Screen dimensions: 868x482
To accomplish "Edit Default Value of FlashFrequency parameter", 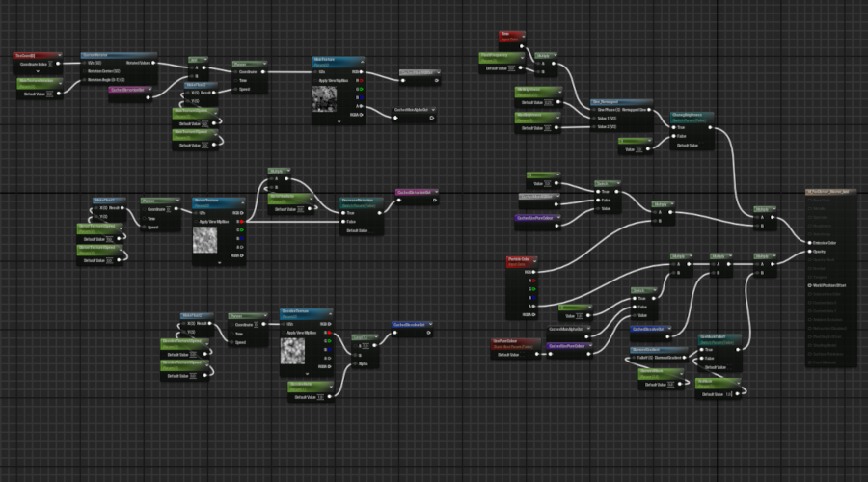I will [511, 68].
